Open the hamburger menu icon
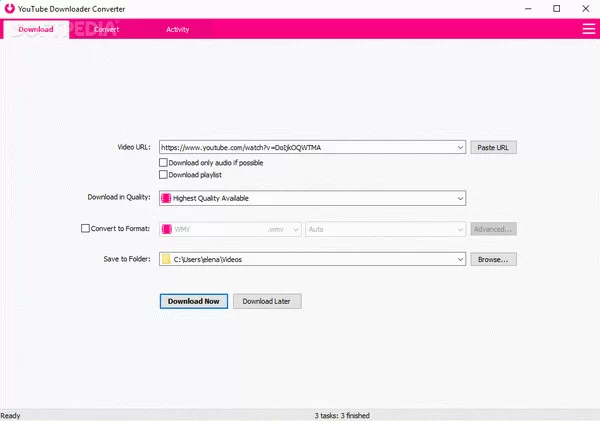The image size is (600, 421). [588, 29]
